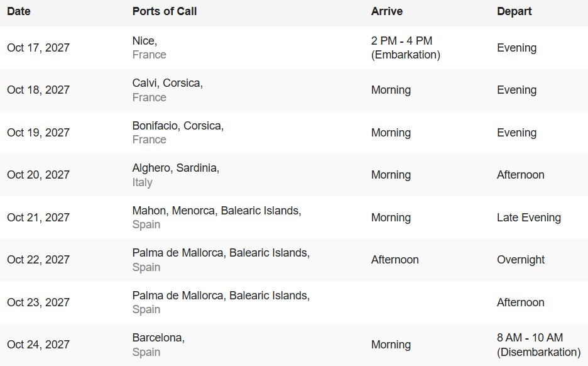Viewport: 588px width, 366px height.
Task: Click the Depart column header
Action: click(x=514, y=11)
